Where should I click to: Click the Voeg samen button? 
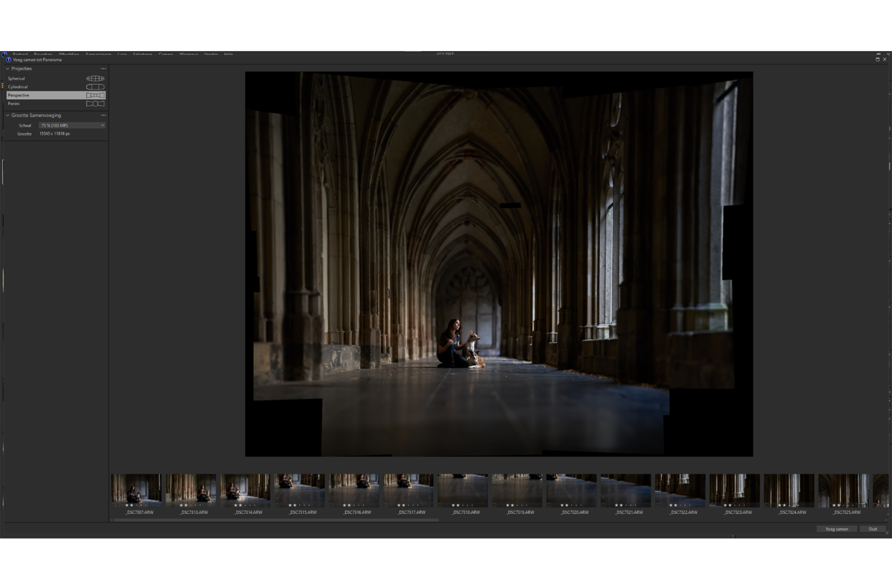click(x=836, y=529)
